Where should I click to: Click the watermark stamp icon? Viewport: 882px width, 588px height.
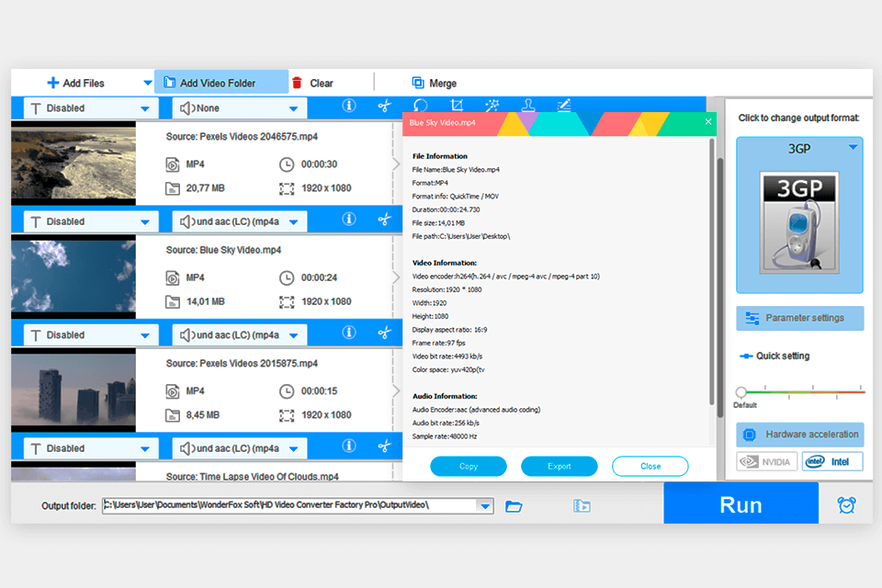click(528, 106)
